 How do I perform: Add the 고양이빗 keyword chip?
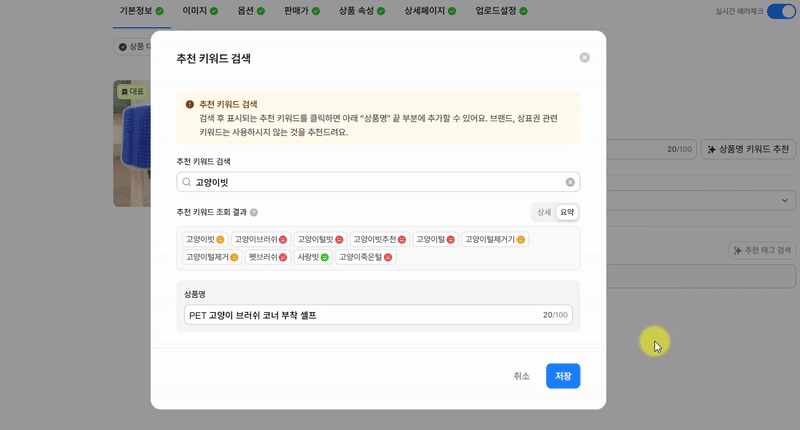coord(205,239)
